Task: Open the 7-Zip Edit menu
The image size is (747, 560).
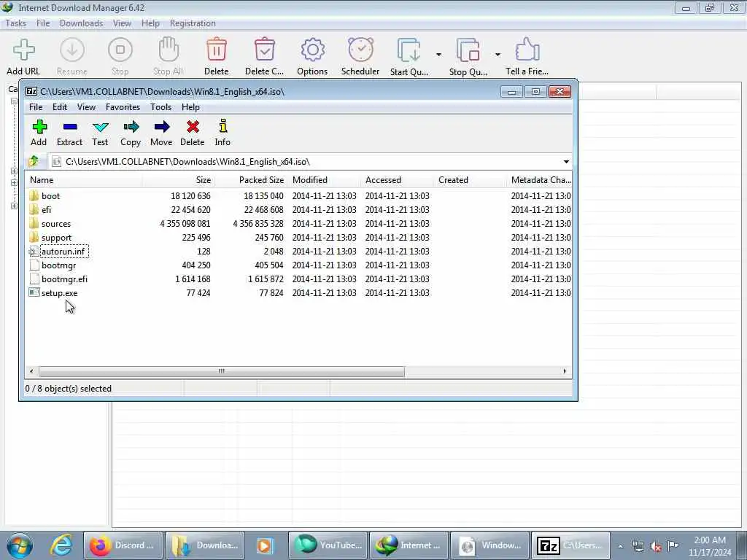Action: click(60, 107)
